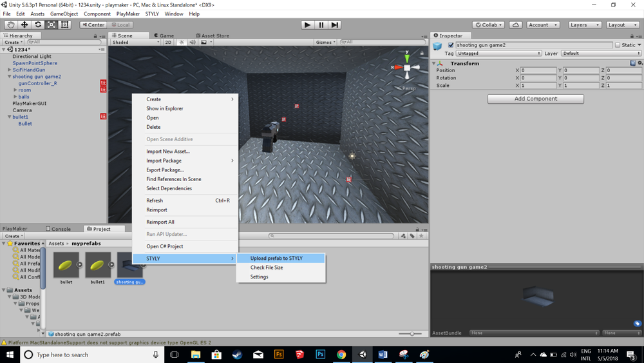This screenshot has height=363, width=644.
Task: Open the AssetBundle None dropdown
Action: (x=535, y=333)
